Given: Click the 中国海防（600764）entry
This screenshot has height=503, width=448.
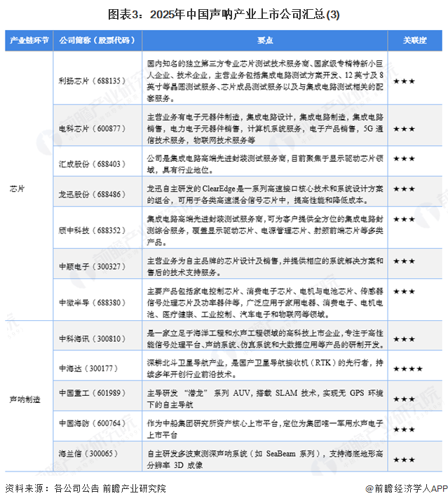Looking at the screenshot, I should 92,423.
